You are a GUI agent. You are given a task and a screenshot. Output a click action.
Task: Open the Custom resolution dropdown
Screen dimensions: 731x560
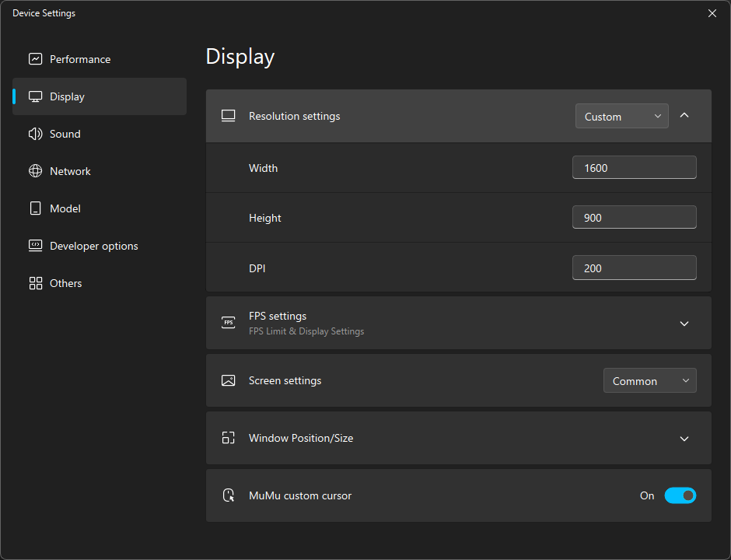click(622, 116)
